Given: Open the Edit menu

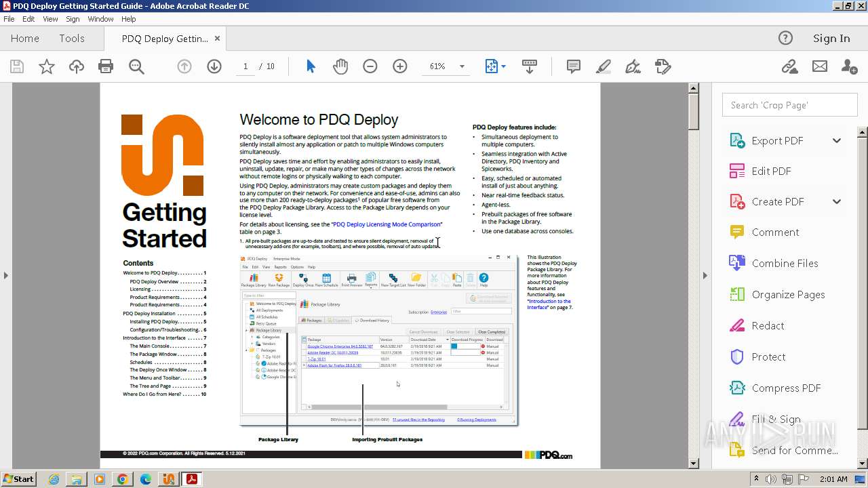Looking at the screenshot, I should 29,19.
